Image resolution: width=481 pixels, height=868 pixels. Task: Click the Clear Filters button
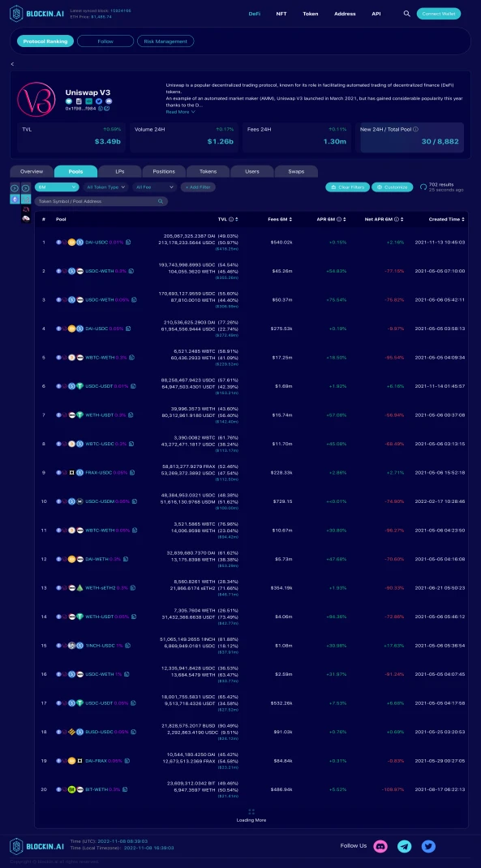[348, 187]
